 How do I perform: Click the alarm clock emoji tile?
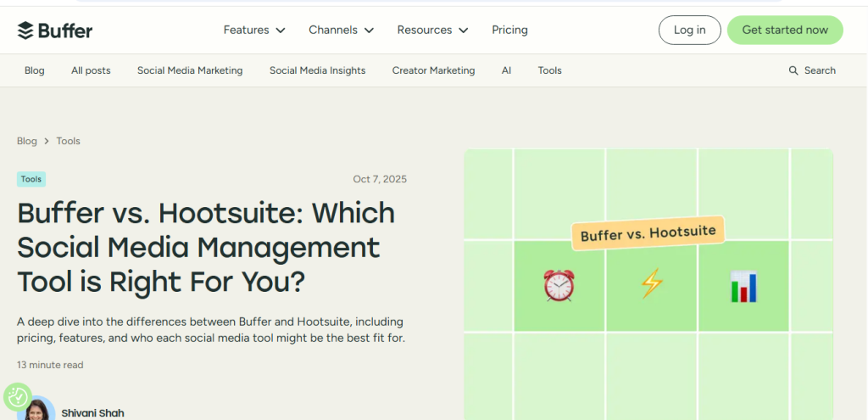559,286
